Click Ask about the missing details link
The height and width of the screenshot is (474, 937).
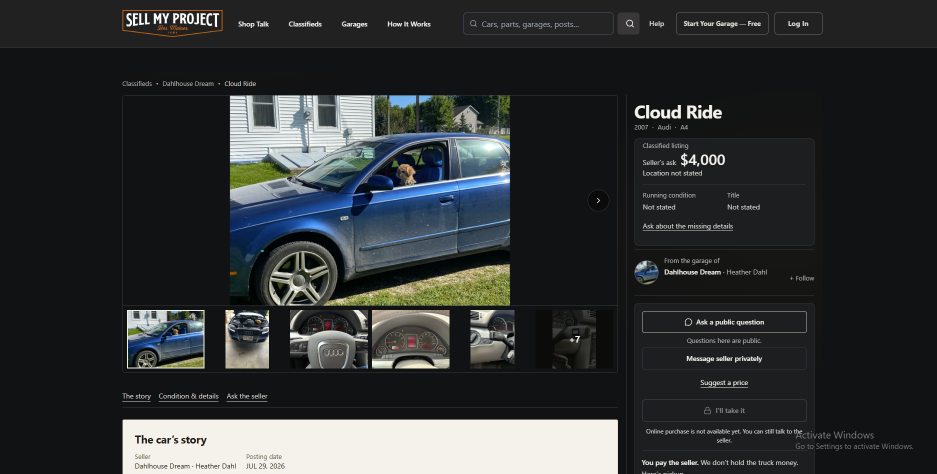[x=687, y=227]
